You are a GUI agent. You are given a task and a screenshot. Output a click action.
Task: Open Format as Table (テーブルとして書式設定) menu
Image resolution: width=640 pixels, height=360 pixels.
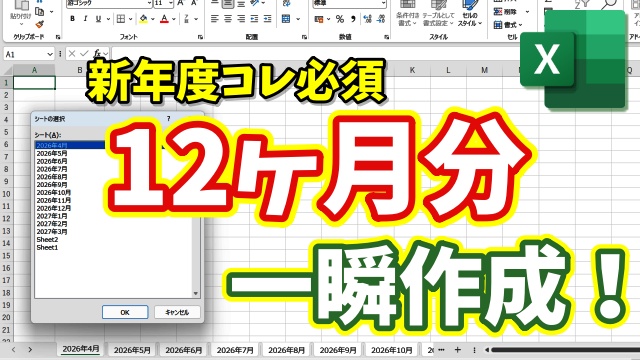click(x=438, y=13)
